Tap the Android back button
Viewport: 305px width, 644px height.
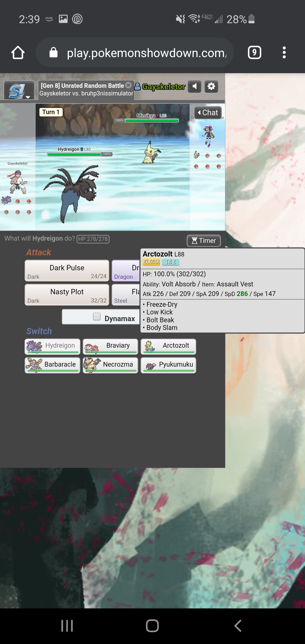click(238, 626)
